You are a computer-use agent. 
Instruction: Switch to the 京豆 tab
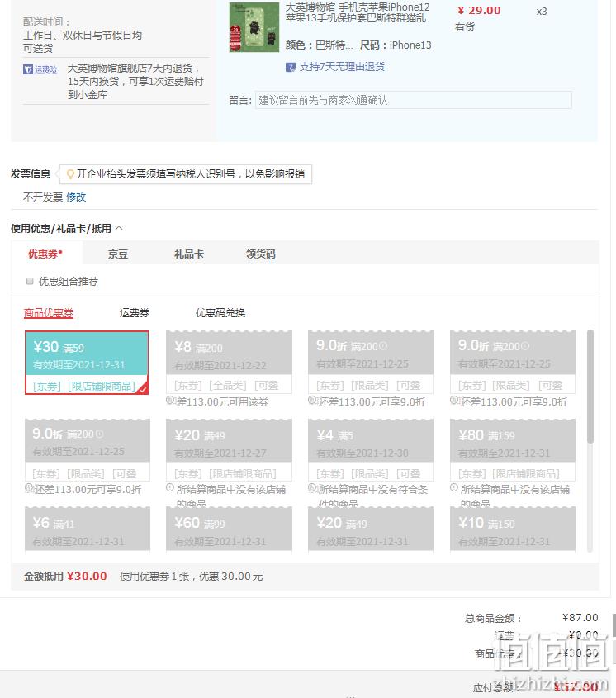118,254
